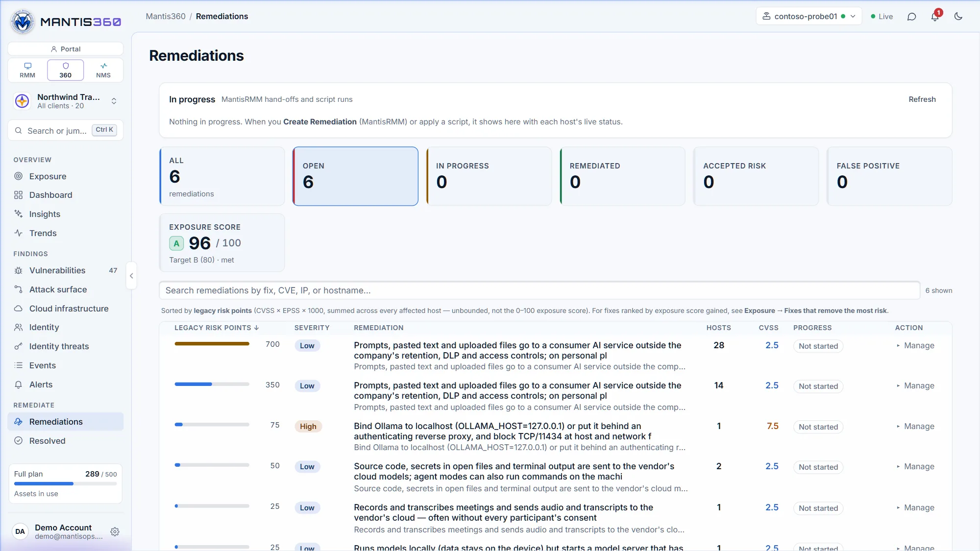
Task: Click the Full plan assets usage bar
Action: pyautogui.click(x=65, y=484)
